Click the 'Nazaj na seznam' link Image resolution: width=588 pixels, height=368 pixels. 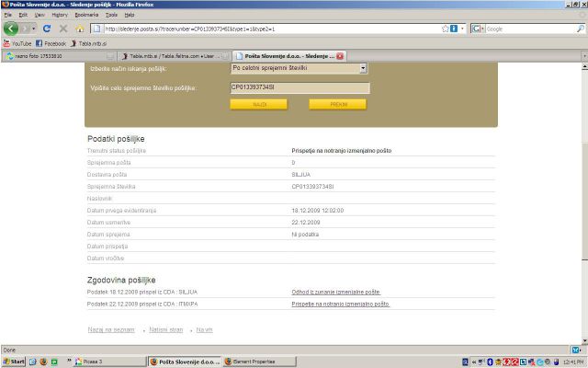coord(111,329)
